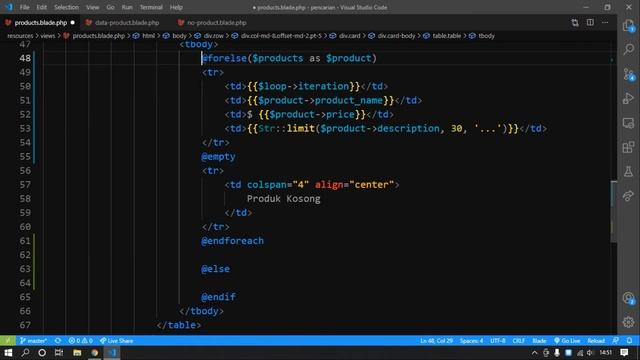Show hidden system tray icons

[535, 353]
